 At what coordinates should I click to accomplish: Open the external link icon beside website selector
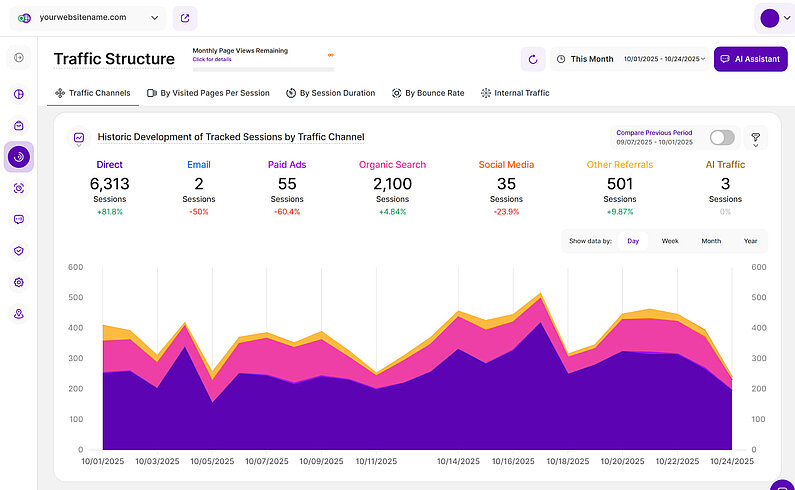185,18
